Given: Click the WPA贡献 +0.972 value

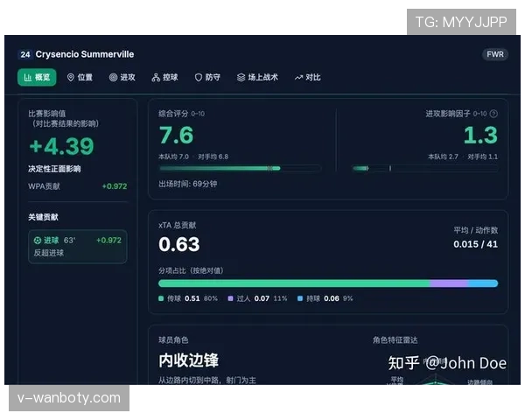Looking at the screenshot, I should pos(115,186).
